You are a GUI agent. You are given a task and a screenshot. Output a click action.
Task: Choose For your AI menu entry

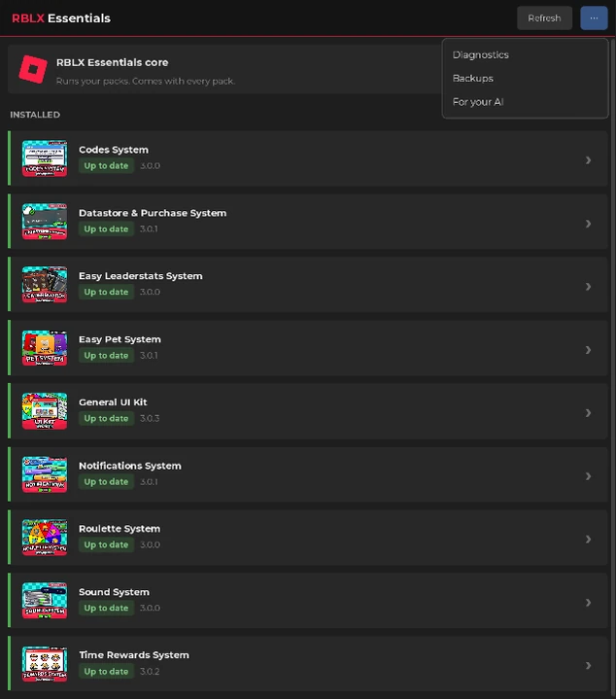525,102
